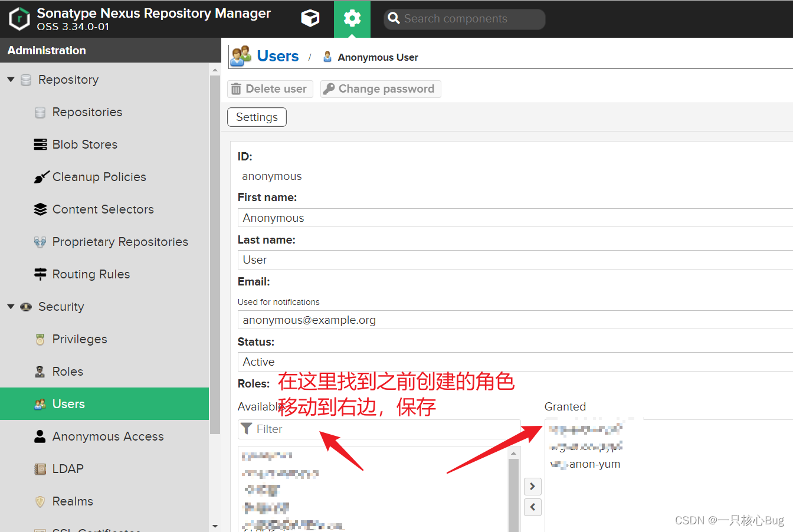Click the Anonymous Access person icon
793x532 pixels.
click(x=40, y=436)
